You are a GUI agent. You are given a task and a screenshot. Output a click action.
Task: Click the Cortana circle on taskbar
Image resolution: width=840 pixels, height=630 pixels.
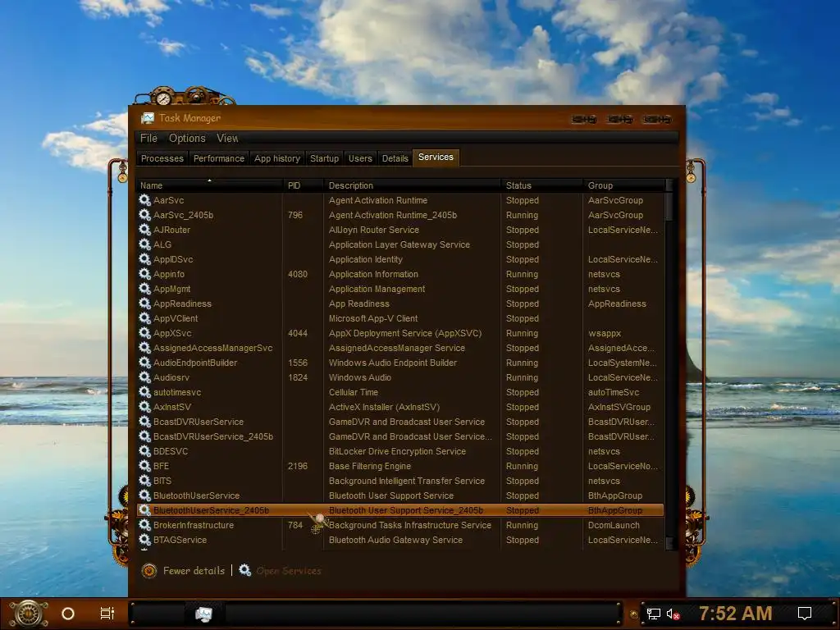pos(68,614)
